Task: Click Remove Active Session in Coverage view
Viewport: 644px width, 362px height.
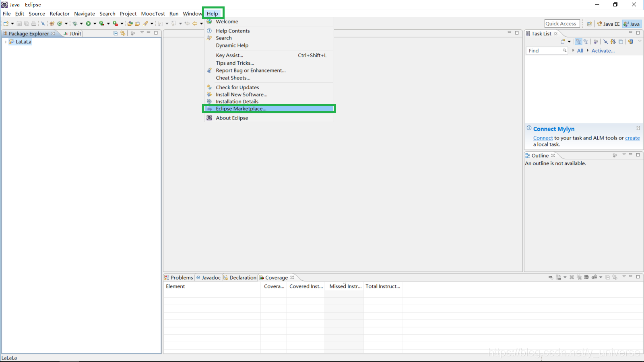Action: (572, 277)
